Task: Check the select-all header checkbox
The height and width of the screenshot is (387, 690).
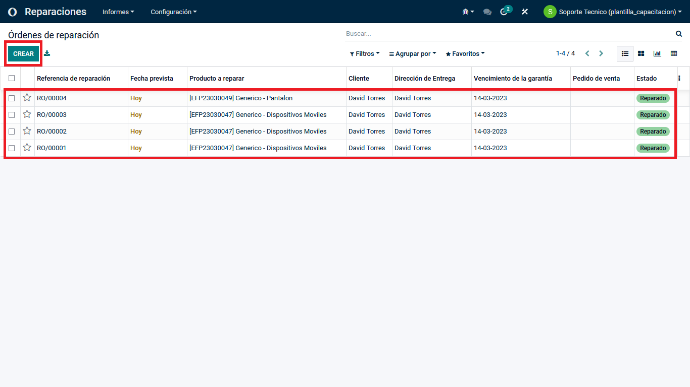Action: (11, 78)
